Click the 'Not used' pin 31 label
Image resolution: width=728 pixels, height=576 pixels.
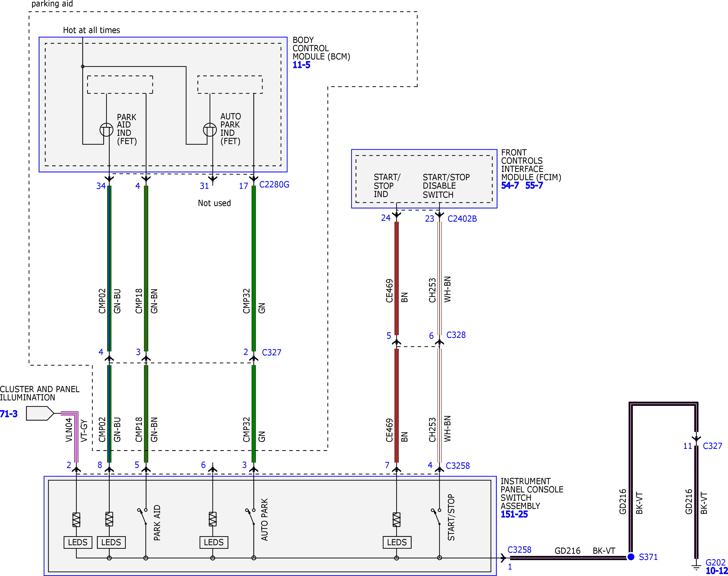[214, 203]
